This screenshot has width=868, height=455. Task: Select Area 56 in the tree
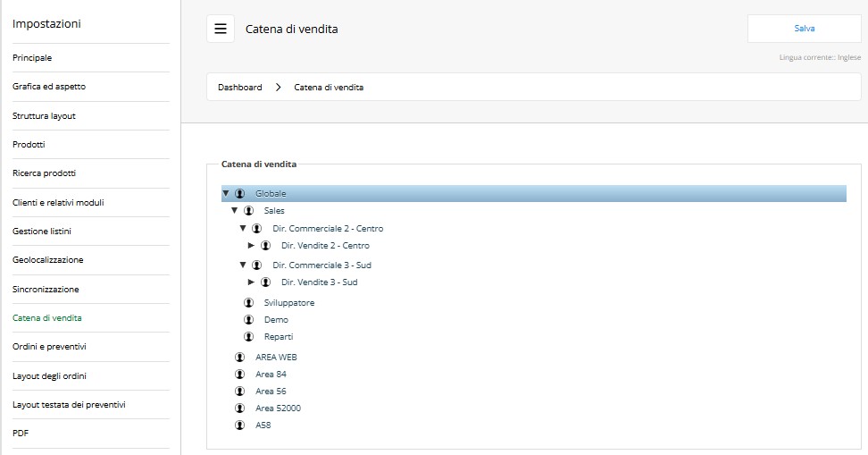click(x=271, y=392)
